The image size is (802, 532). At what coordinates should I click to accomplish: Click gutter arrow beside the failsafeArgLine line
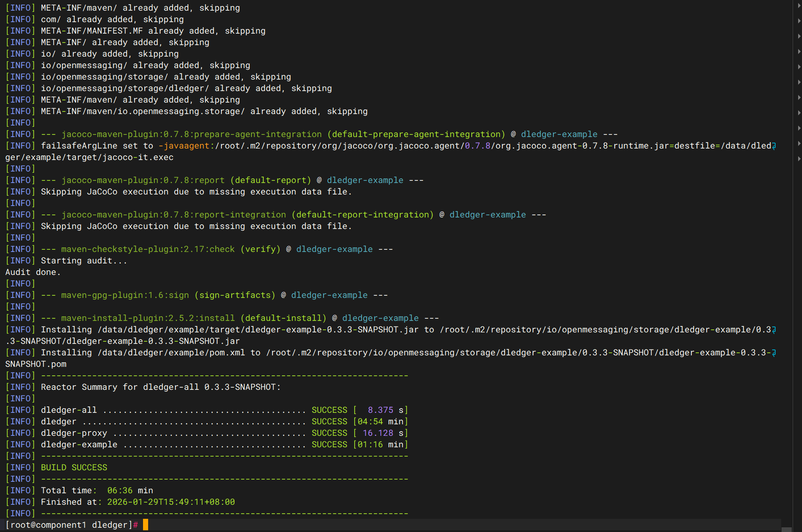[x=799, y=143]
